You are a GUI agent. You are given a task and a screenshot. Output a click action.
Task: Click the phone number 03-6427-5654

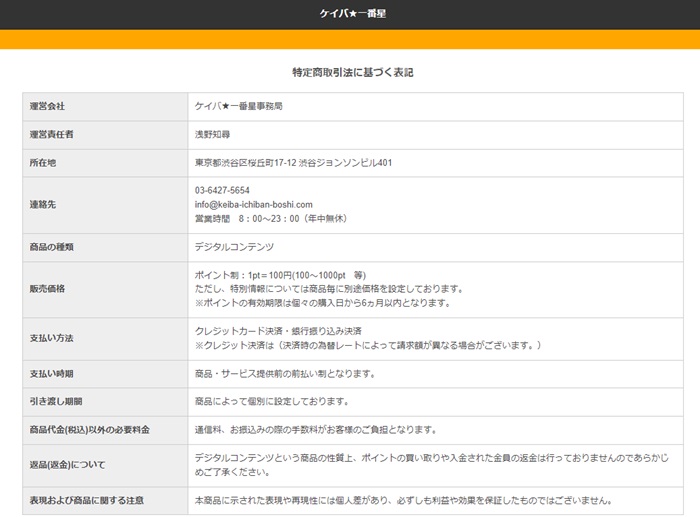point(222,190)
